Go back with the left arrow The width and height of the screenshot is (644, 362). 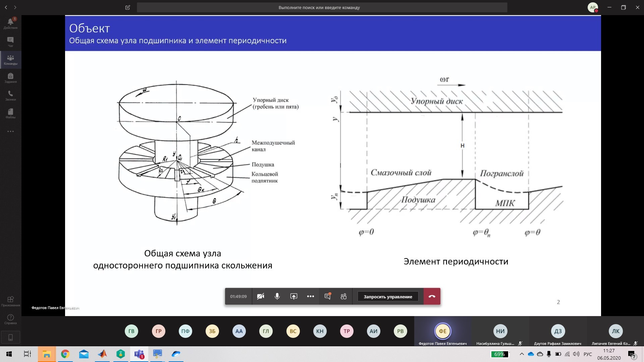[6, 7]
